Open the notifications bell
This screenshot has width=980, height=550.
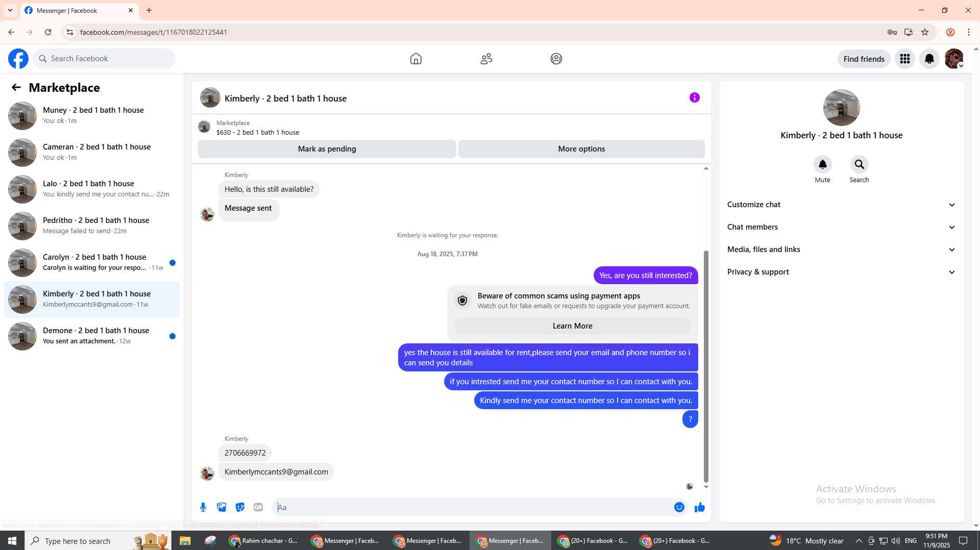929,59
